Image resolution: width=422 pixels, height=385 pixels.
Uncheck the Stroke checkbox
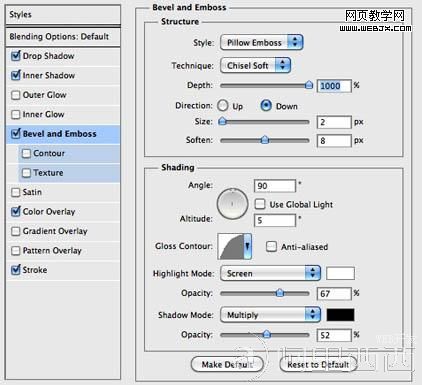(x=15, y=270)
